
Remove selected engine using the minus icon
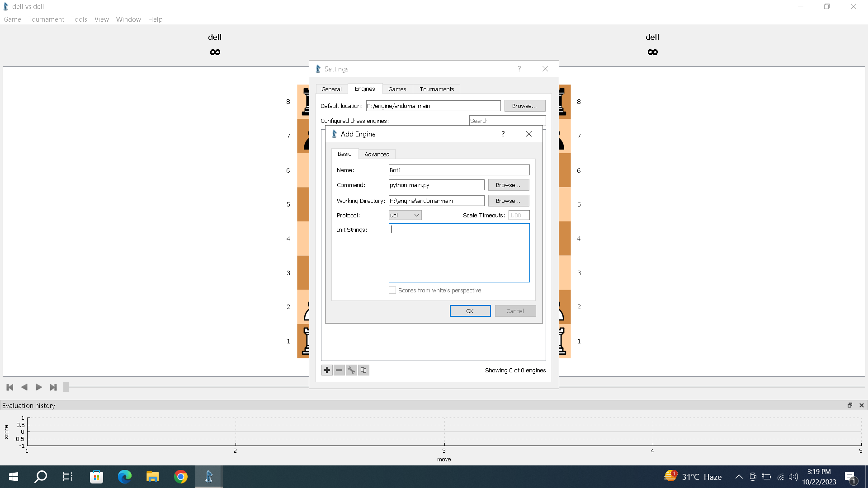pyautogui.click(x=339, y=370)
